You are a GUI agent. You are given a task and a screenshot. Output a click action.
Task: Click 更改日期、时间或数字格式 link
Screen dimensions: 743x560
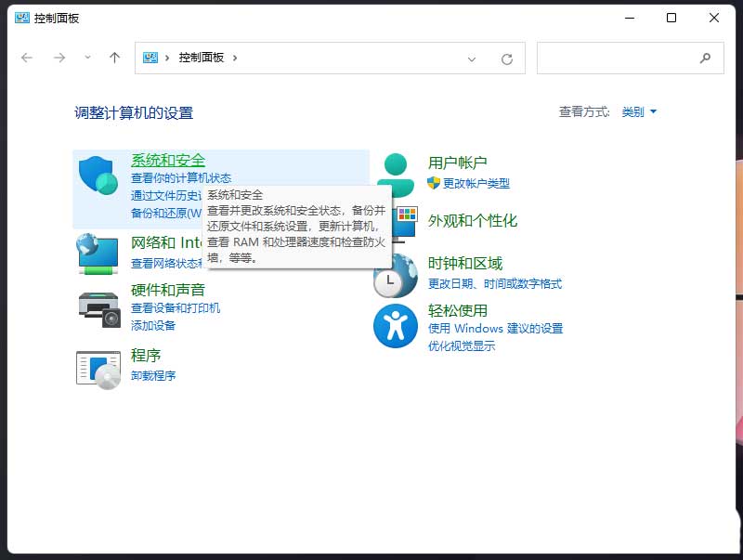[494, 284]
